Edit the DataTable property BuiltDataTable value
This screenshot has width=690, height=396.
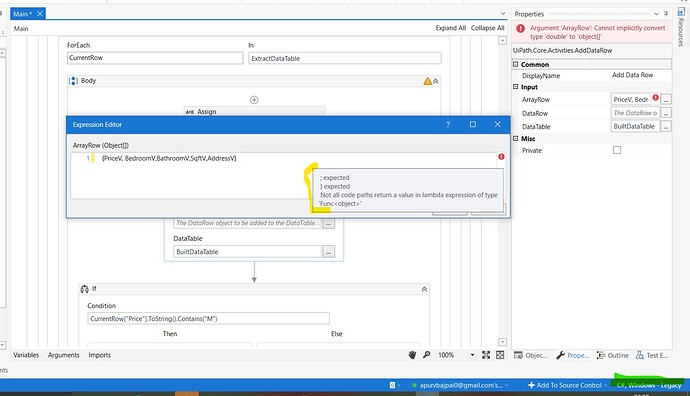click(x=635, y=126)
